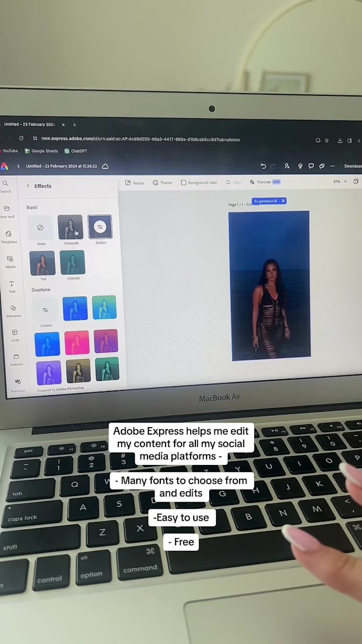This screenshot has height=644, width=362.
Task: Open the comments icon in the header
Action: pos(311,166)
